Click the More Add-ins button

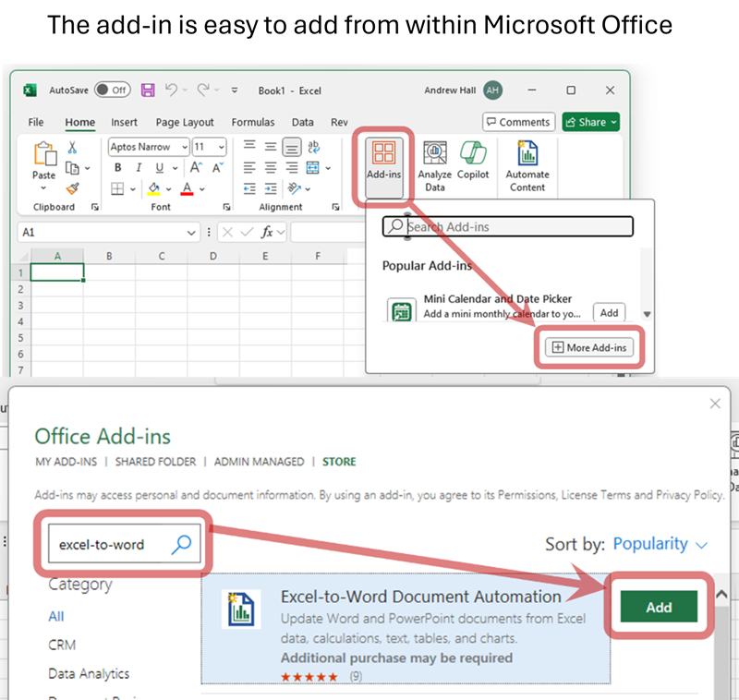(x=588, y=348)
